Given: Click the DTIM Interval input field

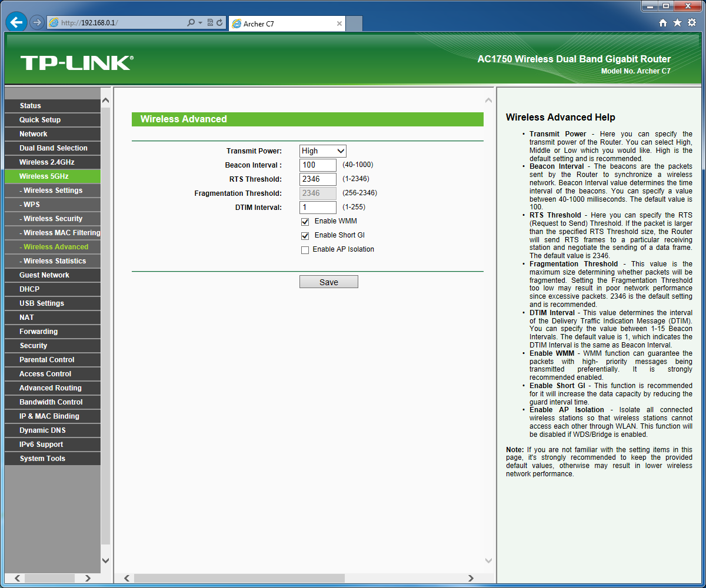Looking at the screenshot, I should [318, 208].
